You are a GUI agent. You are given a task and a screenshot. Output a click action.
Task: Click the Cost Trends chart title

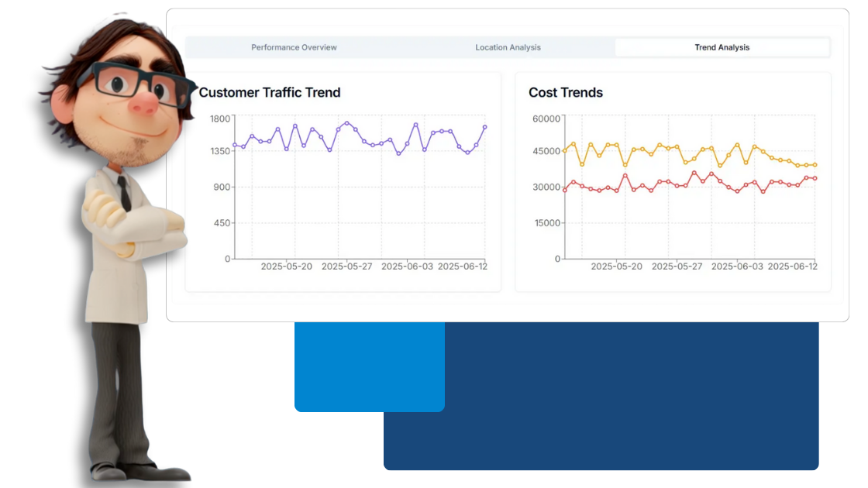pyautogui.click(x=565, y=92)
